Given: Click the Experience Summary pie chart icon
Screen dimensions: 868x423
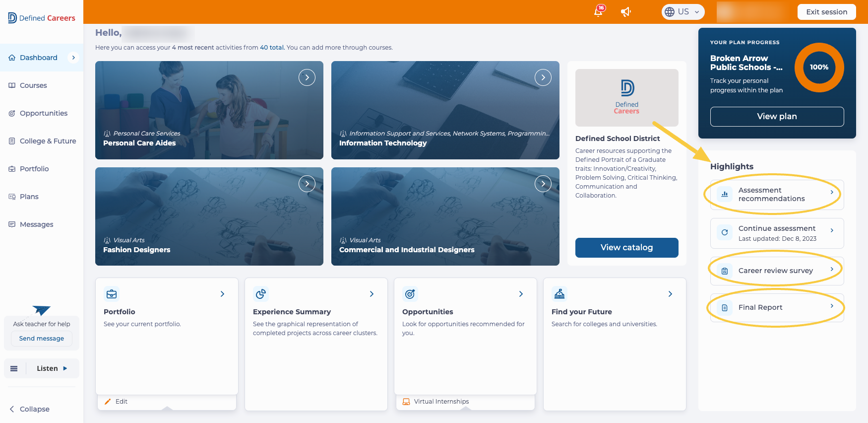Looking at the screenshot, I should 261,294.
